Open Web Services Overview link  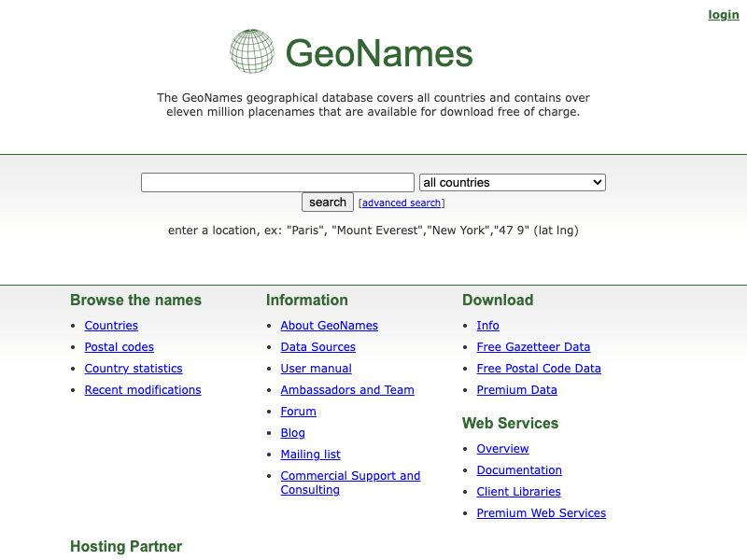point(502,449)
